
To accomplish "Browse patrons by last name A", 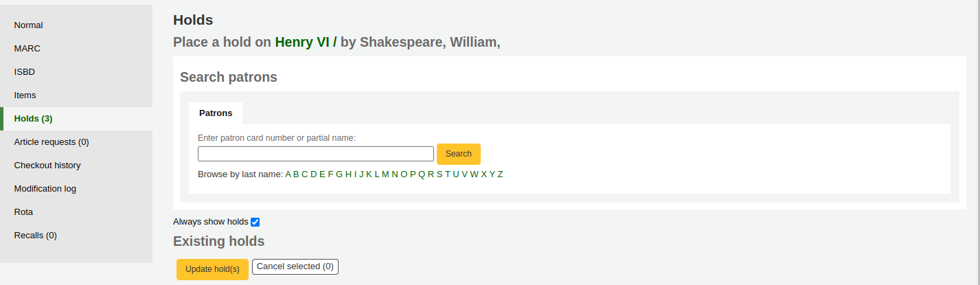I will [x=288, y=174].
